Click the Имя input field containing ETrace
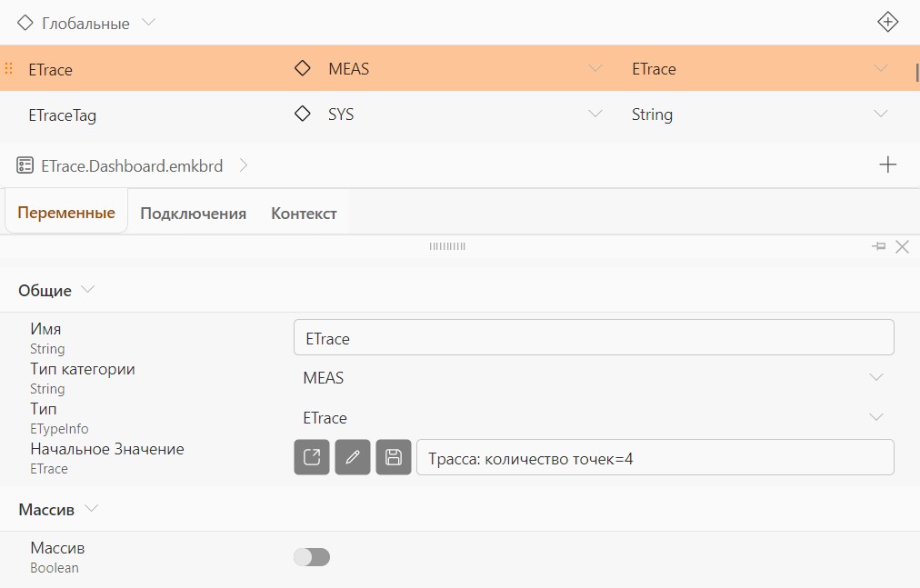The width and height of the screenshot is (920, 588). click(594, 337)
